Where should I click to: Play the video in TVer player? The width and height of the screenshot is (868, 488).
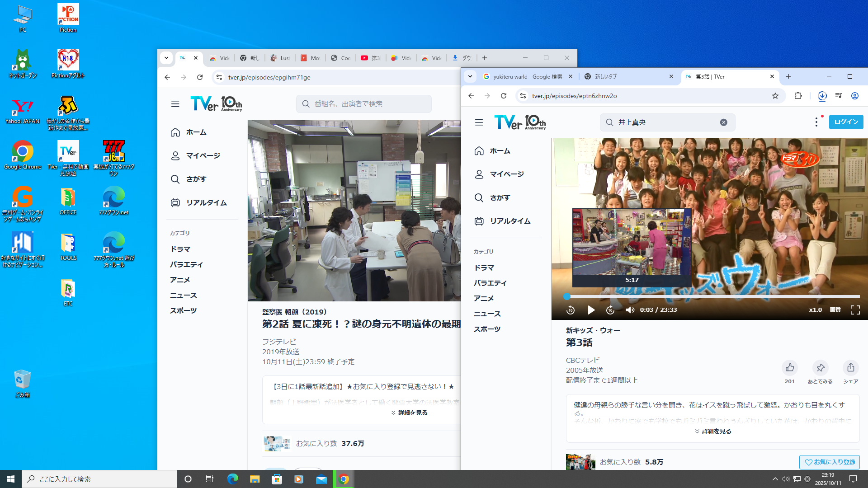[x=591, y=310]
